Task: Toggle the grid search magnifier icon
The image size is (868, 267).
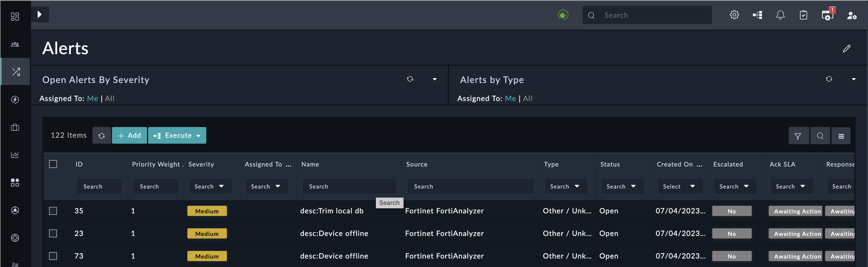Action: click(x=820, y=136)
